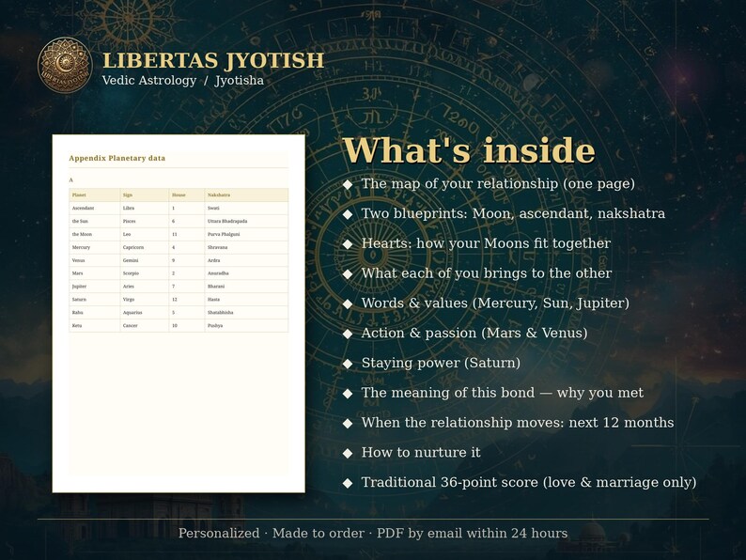746x560 pixels.
Task: Select 'Two blueprints: Moon, ascendant, nakshatra' item
Action: click(x=513, y=213)
